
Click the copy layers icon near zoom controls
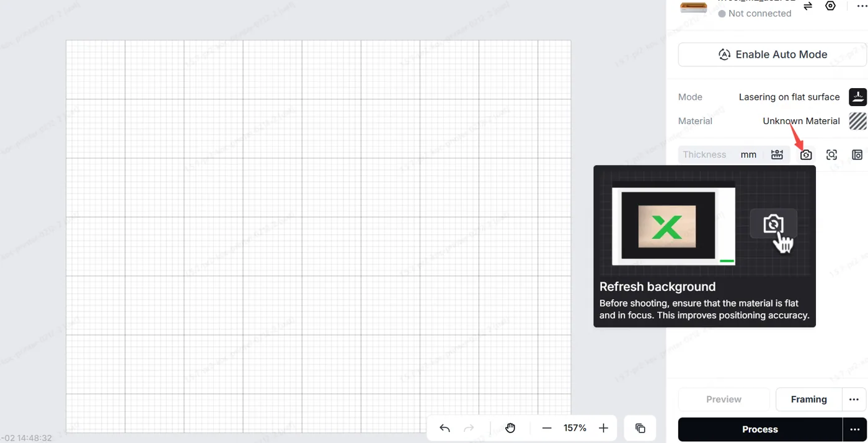(x=640, y=428)
